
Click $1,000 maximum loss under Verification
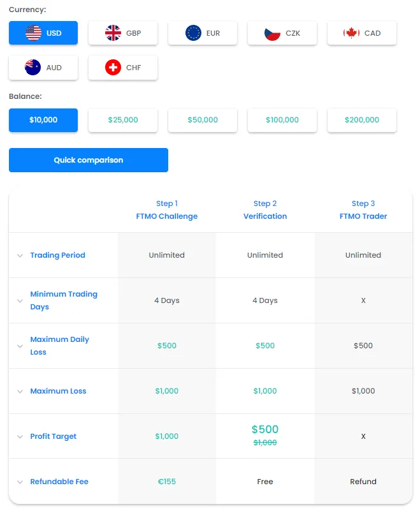(265, 391)
